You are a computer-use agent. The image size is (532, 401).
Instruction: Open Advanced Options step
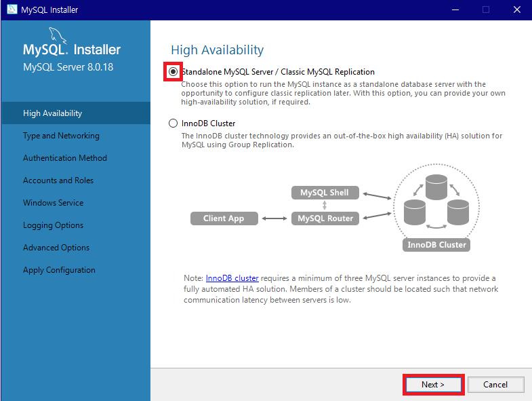[56, 248]
